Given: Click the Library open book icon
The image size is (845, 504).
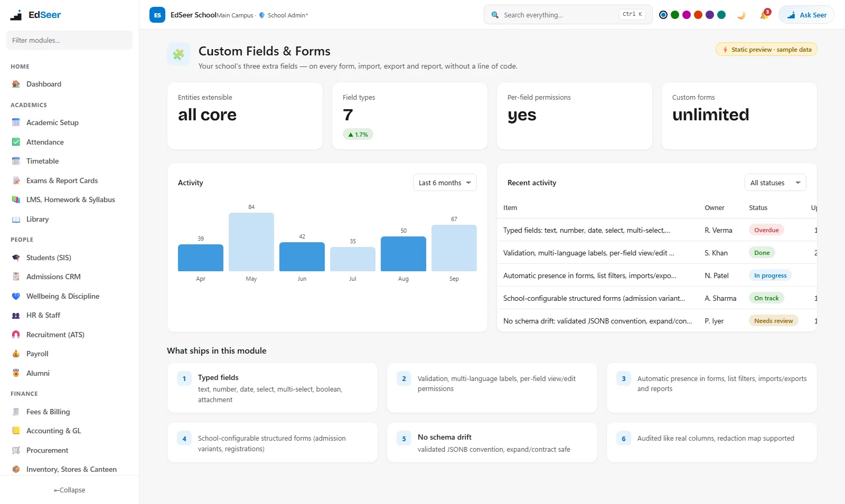Looking at the screenshot, I should click(16, 219).
